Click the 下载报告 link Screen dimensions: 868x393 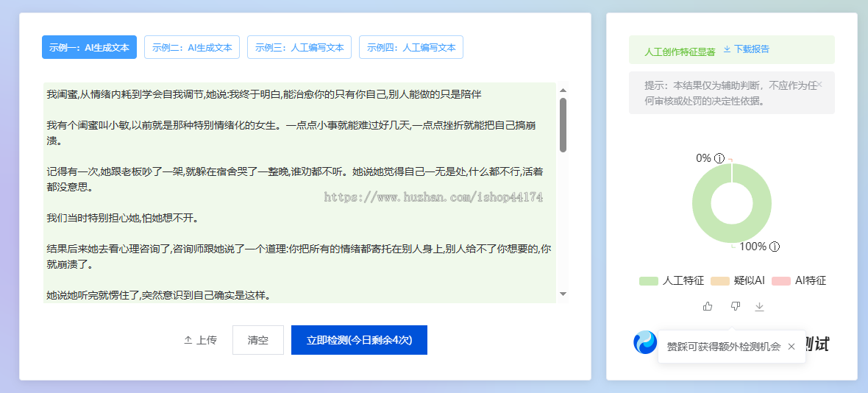pos(752,49)
